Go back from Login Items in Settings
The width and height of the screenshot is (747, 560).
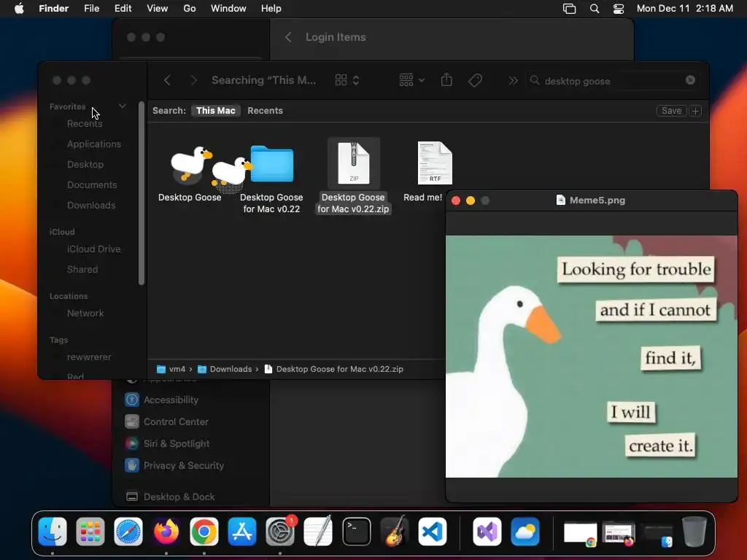pyautogui.click(x=288, y=37)
